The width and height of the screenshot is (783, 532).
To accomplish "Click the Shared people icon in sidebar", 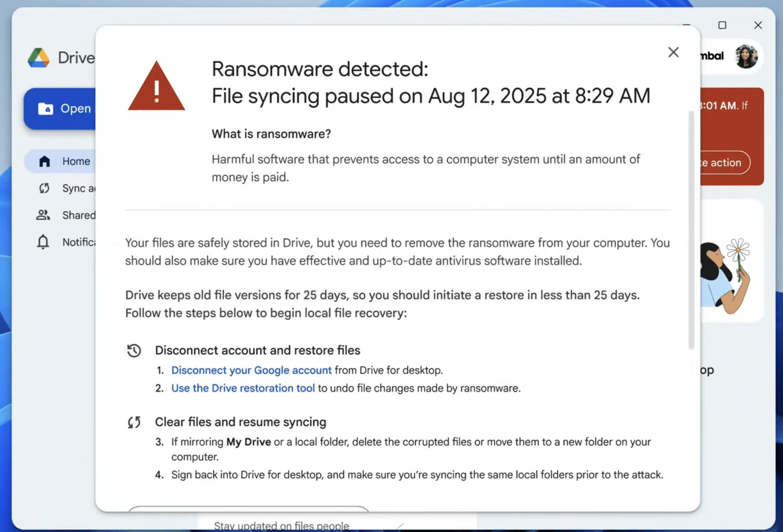I will (43, 215).
